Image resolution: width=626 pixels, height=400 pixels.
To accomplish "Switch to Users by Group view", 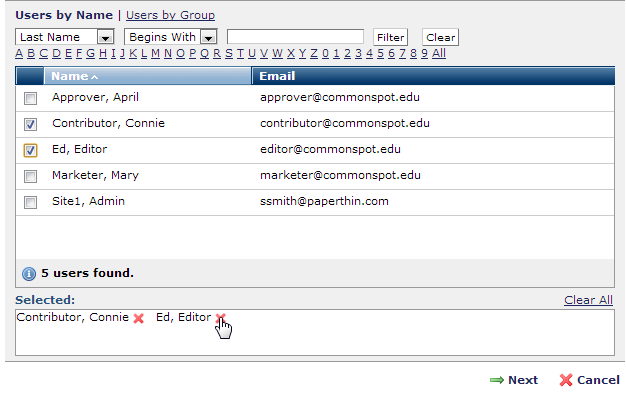I will click(x=170, y=15).
